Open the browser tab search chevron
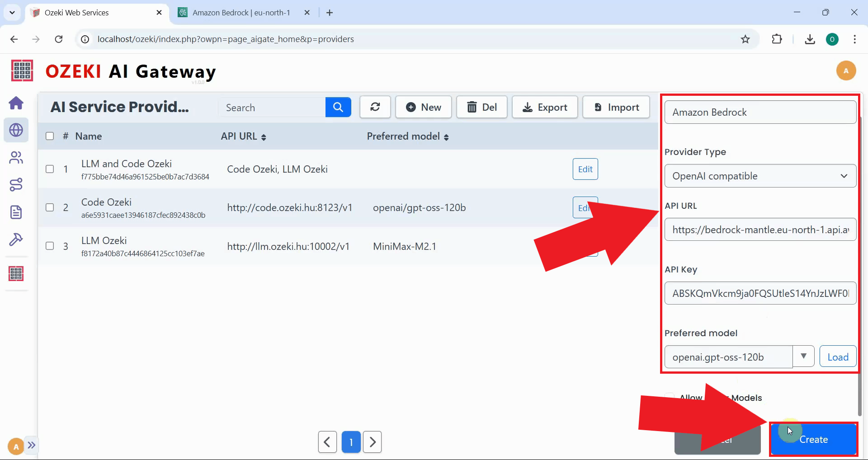 [12, 12]
